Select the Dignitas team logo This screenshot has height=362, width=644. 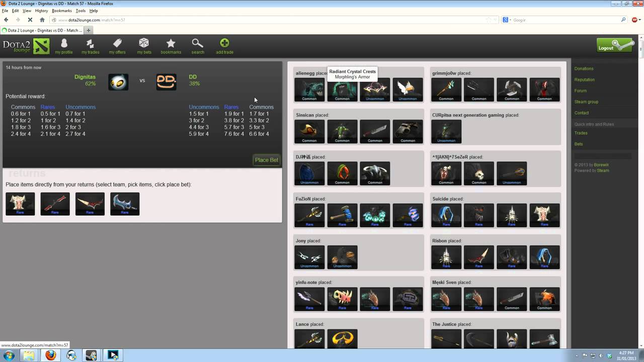tap(118, 82)
